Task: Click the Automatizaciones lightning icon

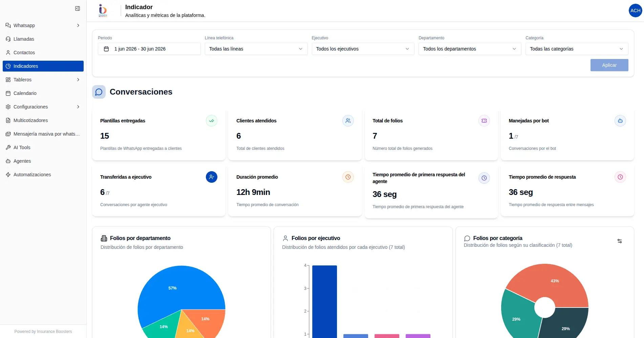Action: click(x=8, y=175)
